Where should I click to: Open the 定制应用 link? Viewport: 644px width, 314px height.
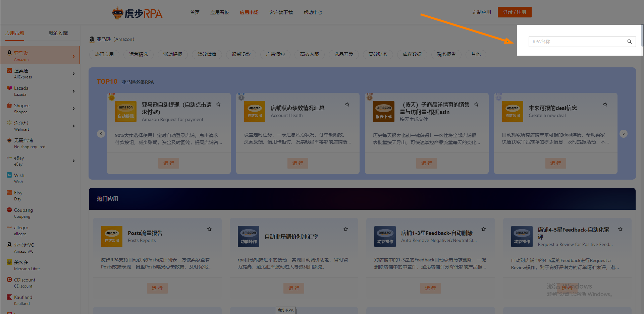pyautogui.click(x=482, y=12)
